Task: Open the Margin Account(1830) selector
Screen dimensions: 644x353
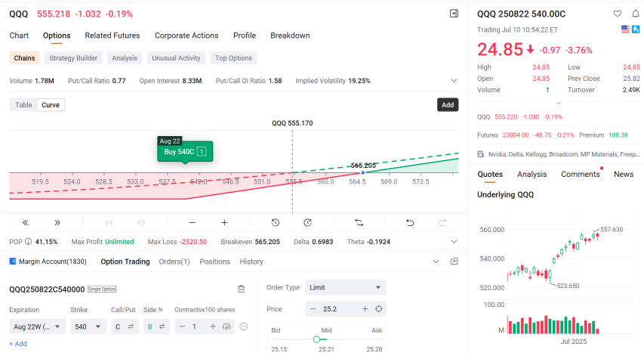Action: 48,262
